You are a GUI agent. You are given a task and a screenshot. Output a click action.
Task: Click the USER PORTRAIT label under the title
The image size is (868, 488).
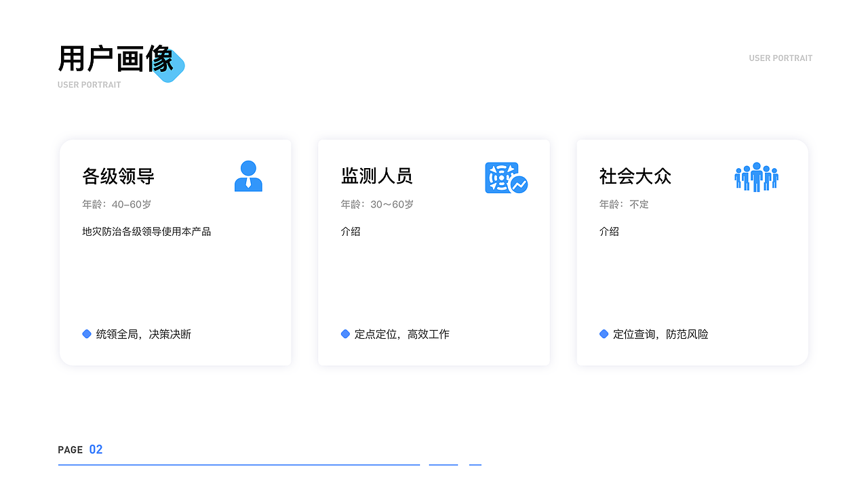[x=89, y=85]
